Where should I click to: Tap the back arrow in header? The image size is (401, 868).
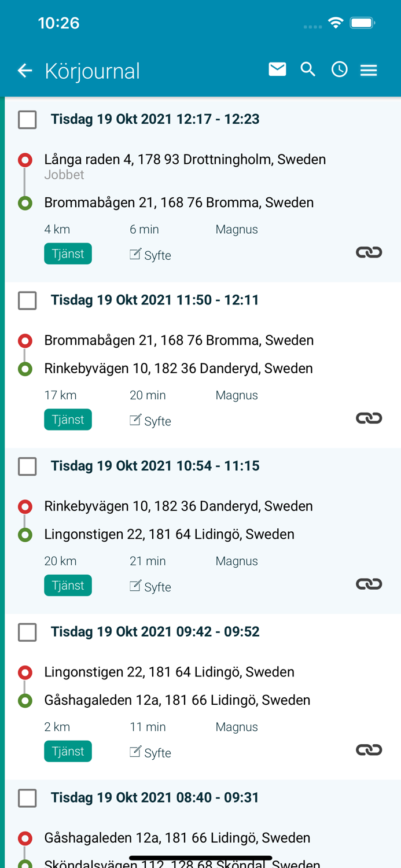[25, 71]
